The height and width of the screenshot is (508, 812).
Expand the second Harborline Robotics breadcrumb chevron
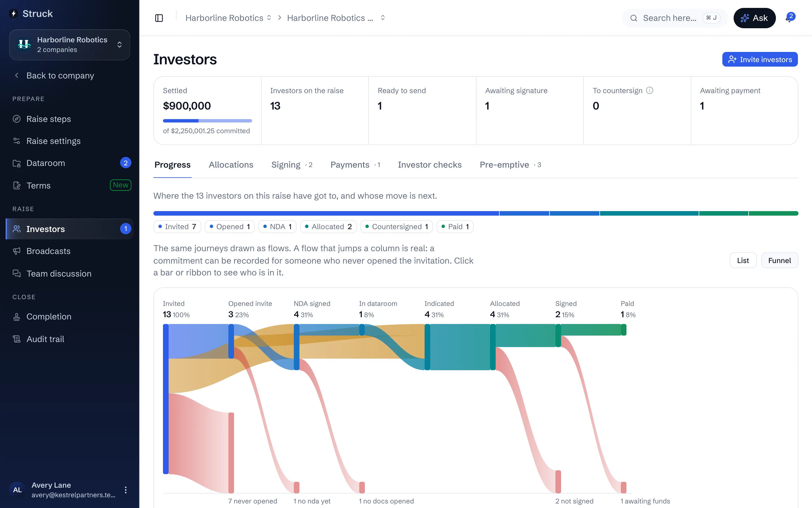[x=383, y=18]
